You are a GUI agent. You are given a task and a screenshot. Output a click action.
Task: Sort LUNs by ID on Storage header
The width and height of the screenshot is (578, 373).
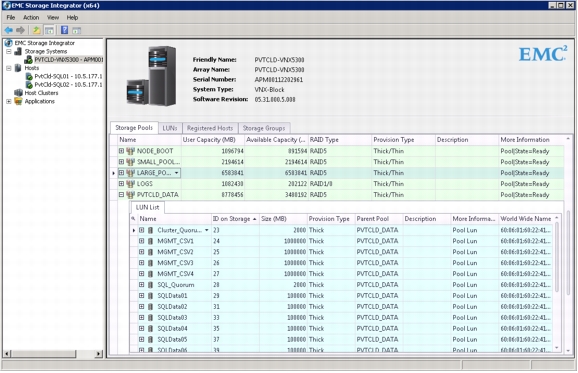tap(235, 219)
